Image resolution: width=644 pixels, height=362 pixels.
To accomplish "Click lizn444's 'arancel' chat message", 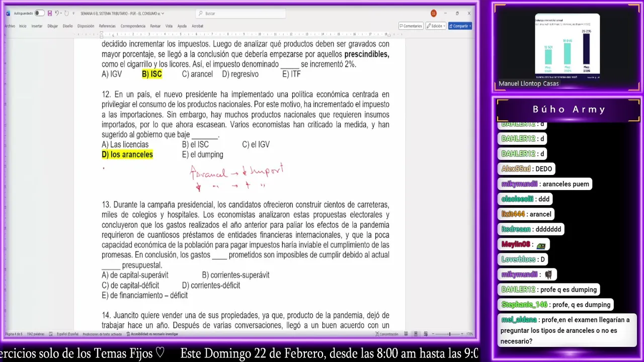I will 526,214.
